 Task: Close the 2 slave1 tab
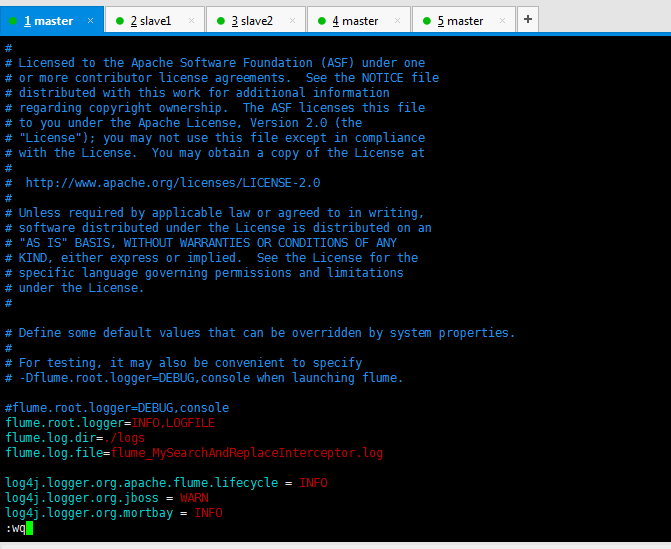point(191,21)
